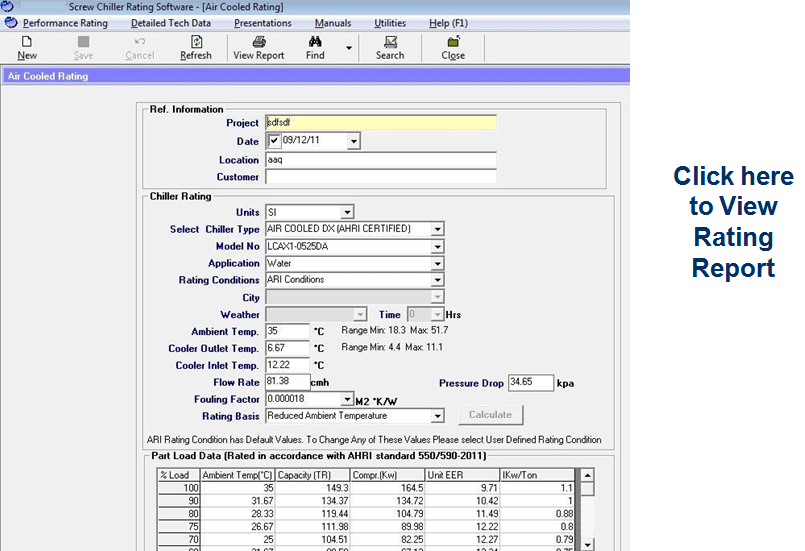The width and height of the screenshot is (805, 551).
Task: Click the Capacity (TR) column header
Action: (x=313, y=475)
